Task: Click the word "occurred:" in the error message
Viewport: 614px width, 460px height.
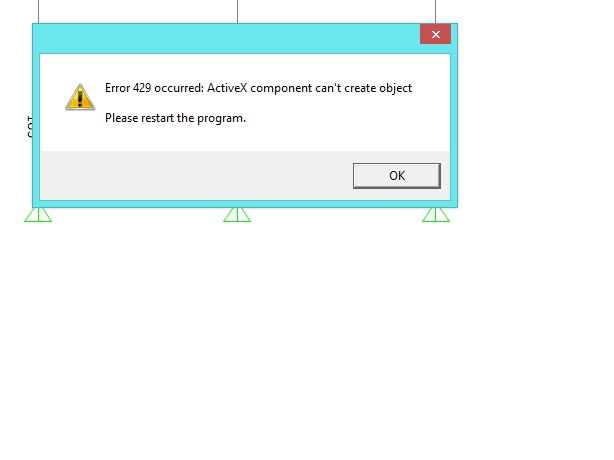Action: pyautogui.click(x=179, y=88)
